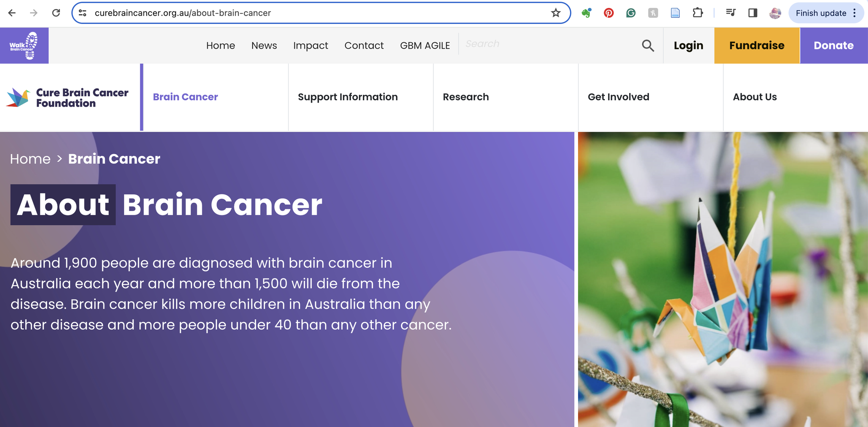Click the Home breadcrumb link

coord(30,159)
